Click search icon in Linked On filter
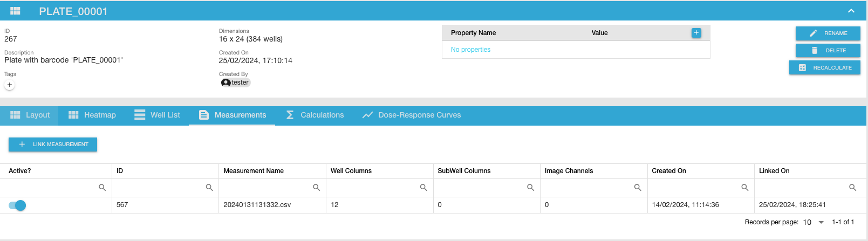Screen dimensions: 868x241 (x=852, y=188)
